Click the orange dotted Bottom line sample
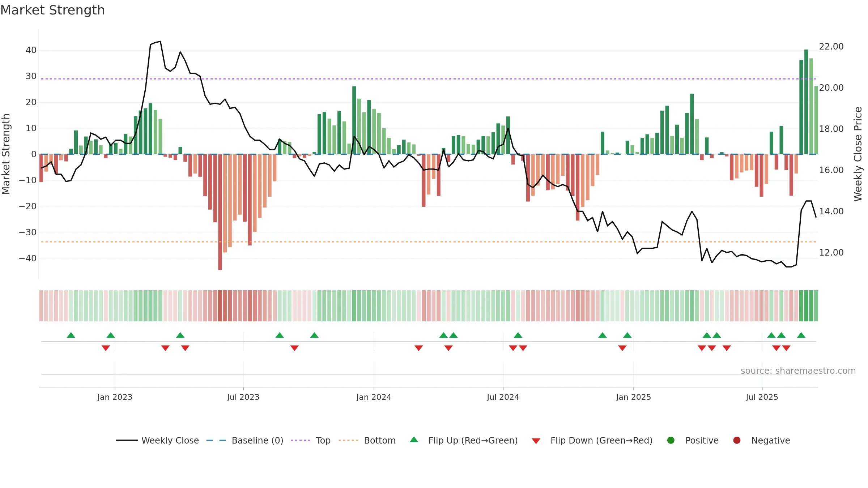 348,440
